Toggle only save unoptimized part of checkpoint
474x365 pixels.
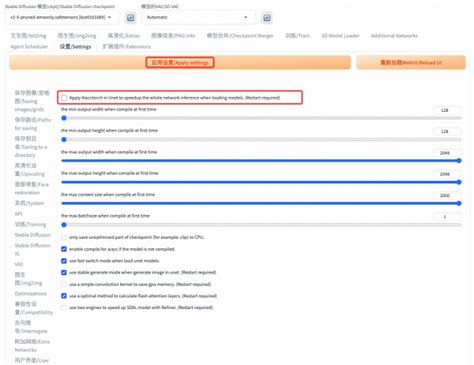tap(64, 237)
